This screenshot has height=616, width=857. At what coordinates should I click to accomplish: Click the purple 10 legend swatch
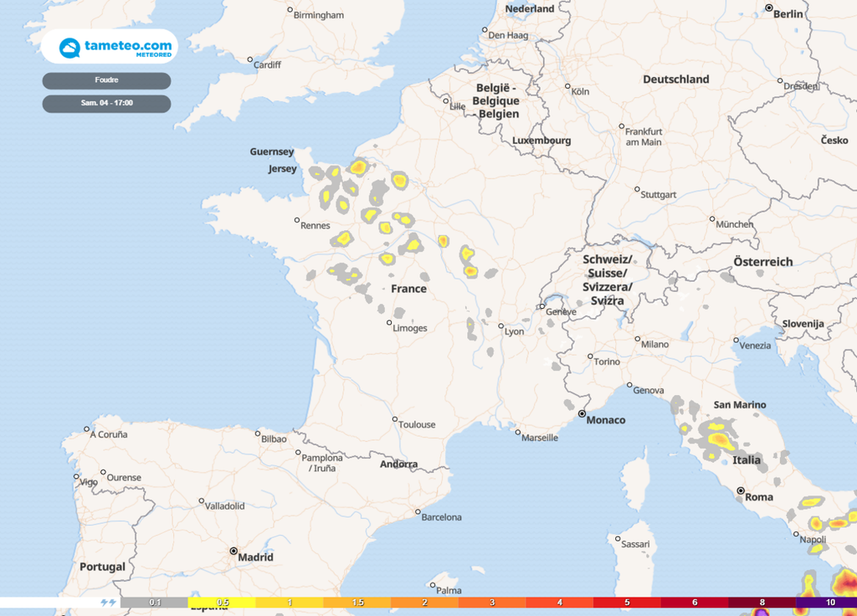tap(829, 602)
